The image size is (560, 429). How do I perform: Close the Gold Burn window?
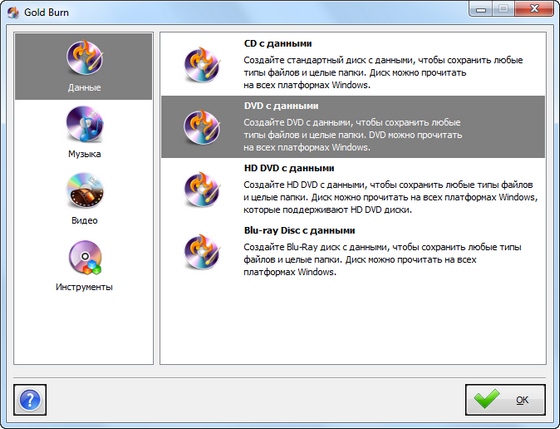535,9
